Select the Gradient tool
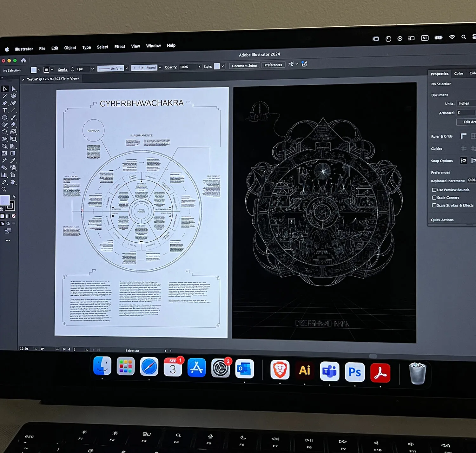This screenshot has width=476, height=453. point(13,154)
